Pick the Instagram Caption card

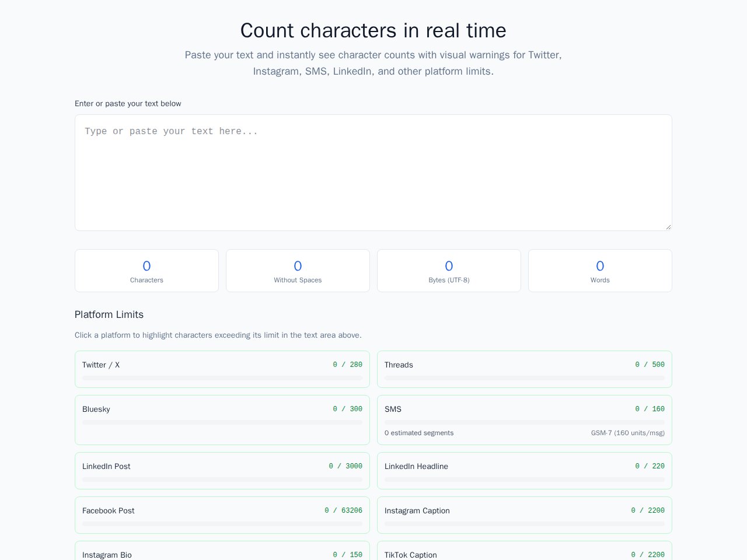(x=525, y=515)
